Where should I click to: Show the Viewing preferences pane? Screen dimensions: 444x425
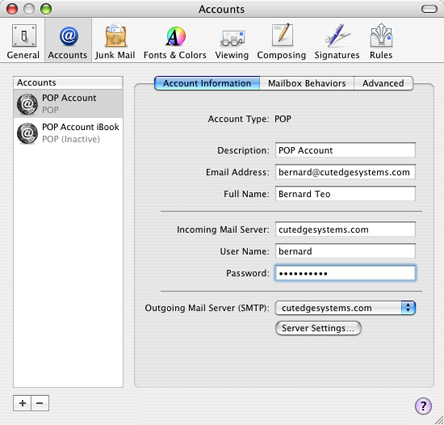(232, 41)
